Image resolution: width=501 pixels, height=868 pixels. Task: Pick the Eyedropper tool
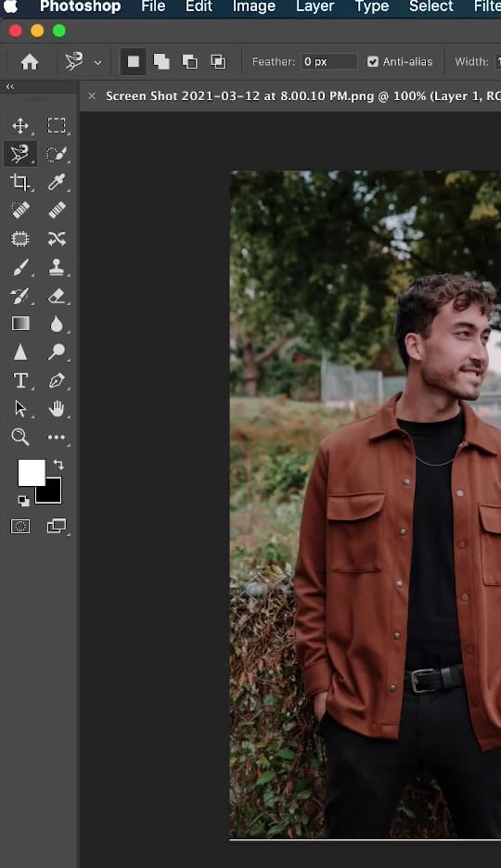point(57,182)
